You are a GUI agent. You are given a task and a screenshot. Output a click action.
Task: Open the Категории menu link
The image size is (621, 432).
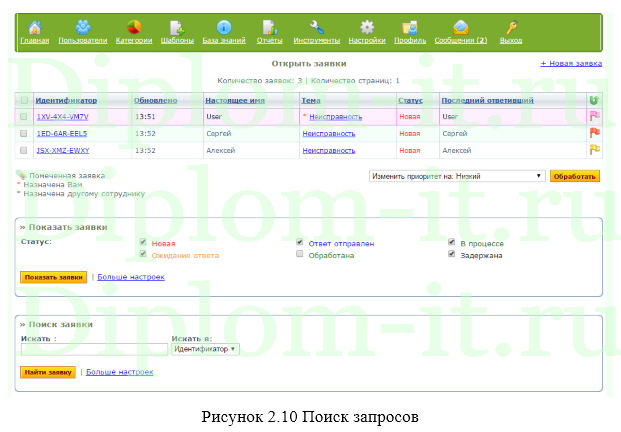[134, 40]
